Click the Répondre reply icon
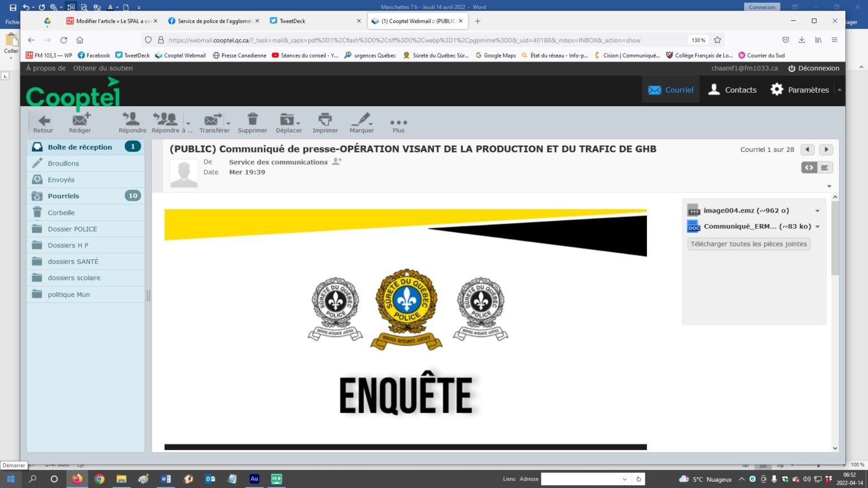 tap(132, 120)
